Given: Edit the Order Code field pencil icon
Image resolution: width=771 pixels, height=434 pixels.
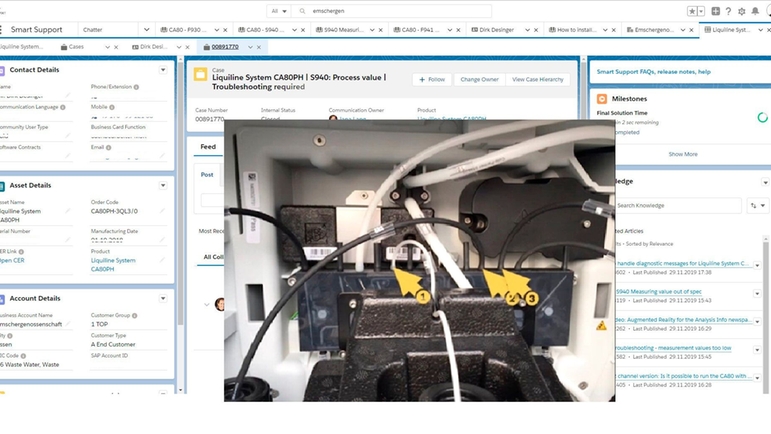Looking at the screenshot, I should 162,211.
